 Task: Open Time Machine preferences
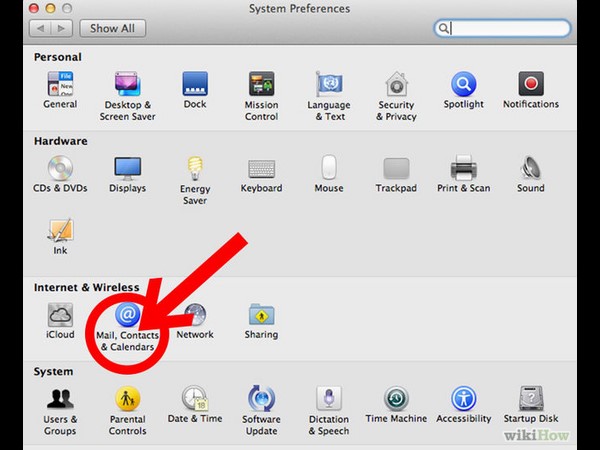[396, 401]
